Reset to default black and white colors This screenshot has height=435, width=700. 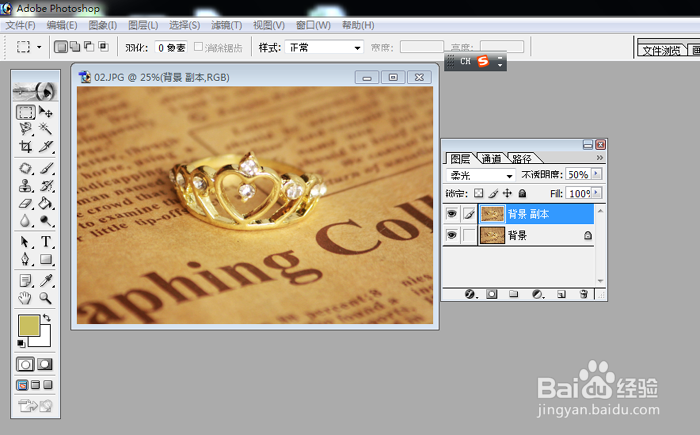[21, 343]
